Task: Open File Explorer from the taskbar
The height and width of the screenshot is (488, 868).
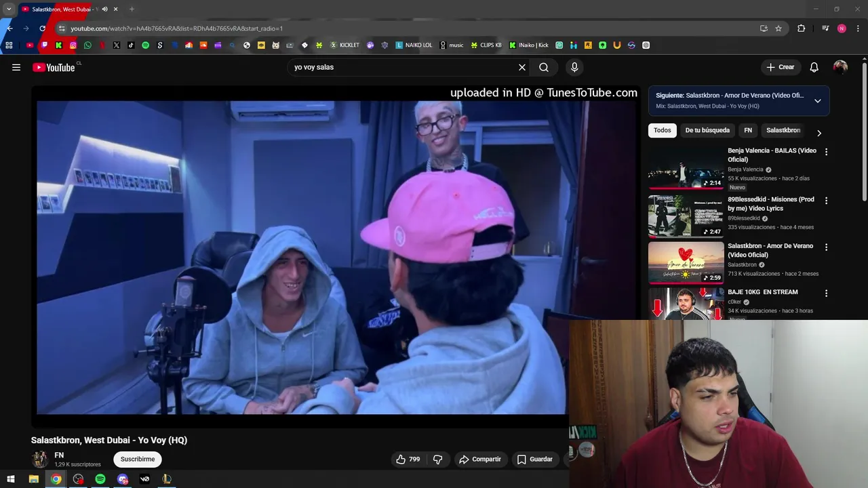Action: click(x=33, y=479)
